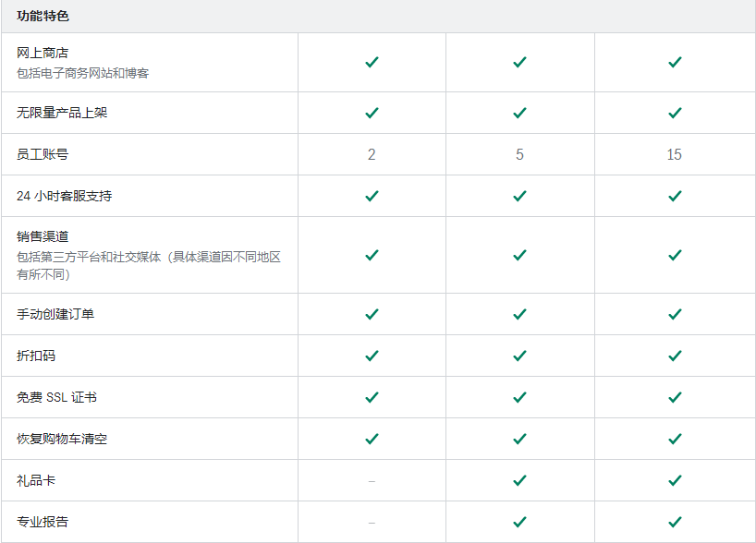Click the dash under the first plan for 礼品卡
This screenshot has width=756, height=543.
point(372,480)
